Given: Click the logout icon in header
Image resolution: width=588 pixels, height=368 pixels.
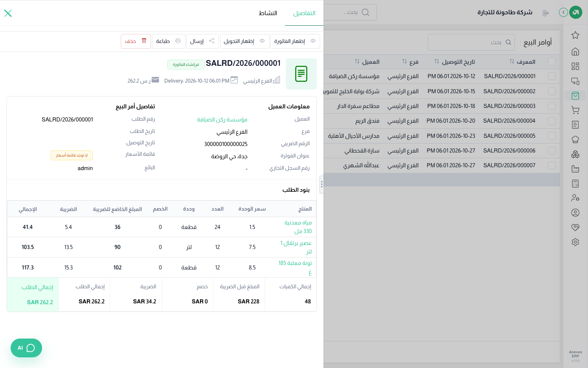Looking at the screenshot, I should [x=546, y=13].
